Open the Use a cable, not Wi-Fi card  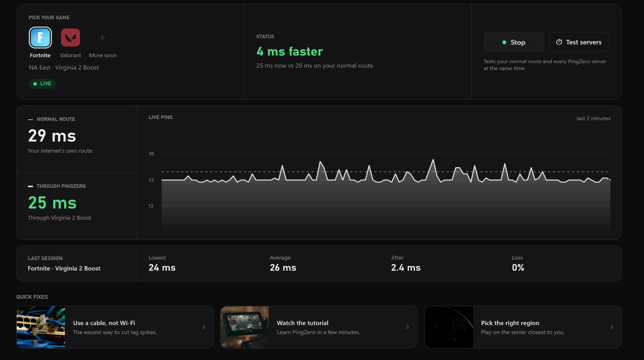coord(115,327)
